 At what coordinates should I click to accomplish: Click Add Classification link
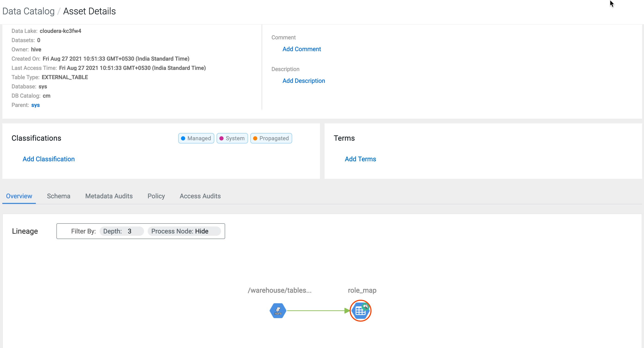coord(49,159)
